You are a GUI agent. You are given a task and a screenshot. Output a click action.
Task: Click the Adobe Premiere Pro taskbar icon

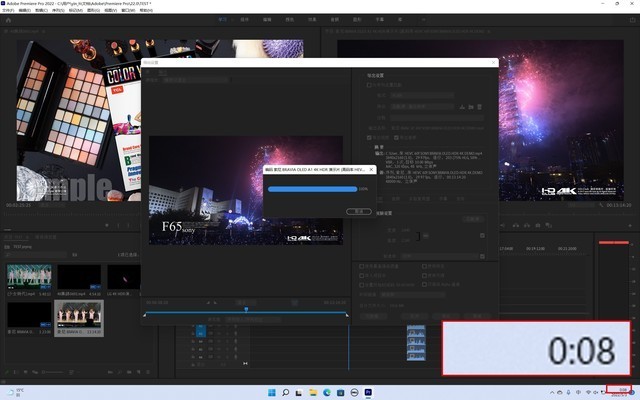point(368,392)
